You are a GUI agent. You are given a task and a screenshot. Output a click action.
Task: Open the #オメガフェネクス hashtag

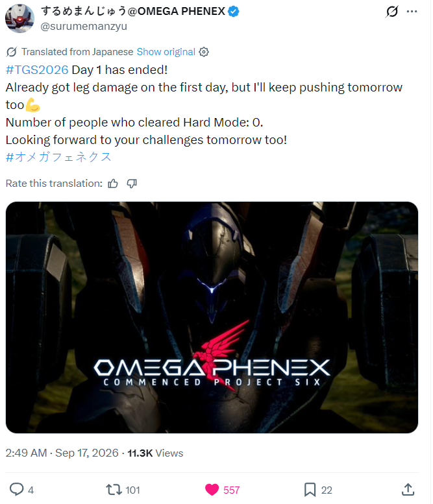58,157
